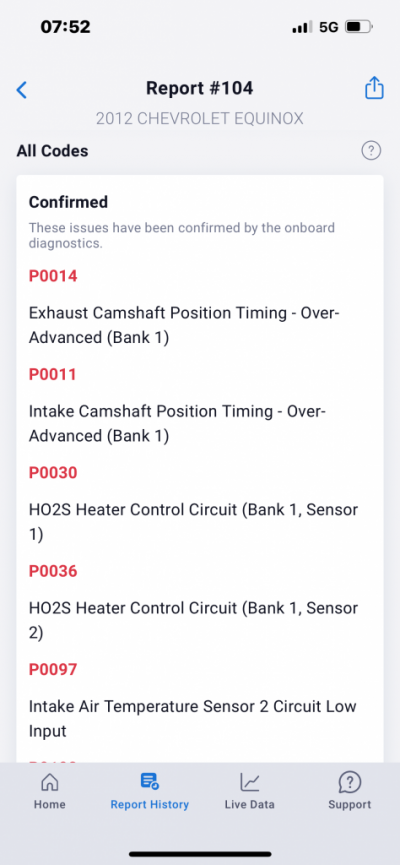
Task: Tap 2012 CHEVROLET EQUINOX vehicle label
Action: 200,119
